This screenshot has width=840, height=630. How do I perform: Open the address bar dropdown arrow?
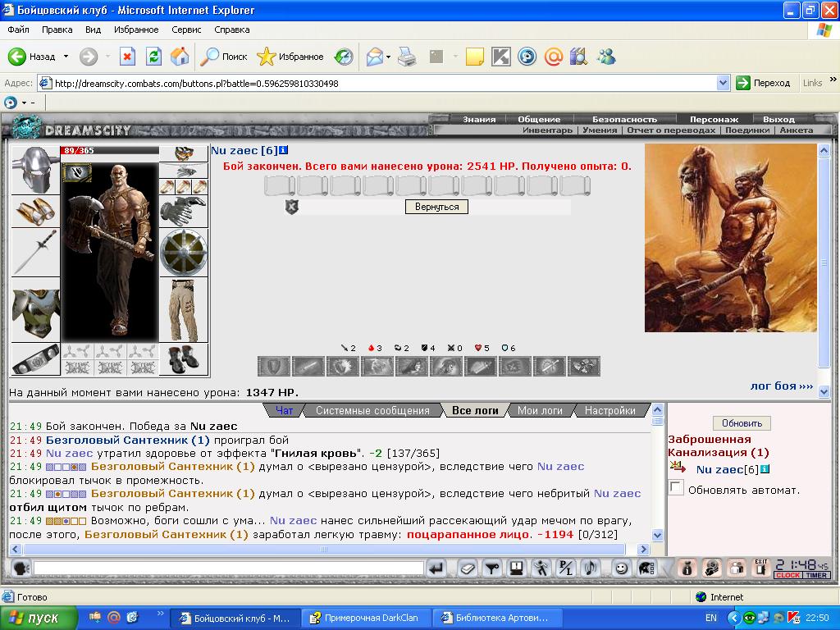click(724, 83)
